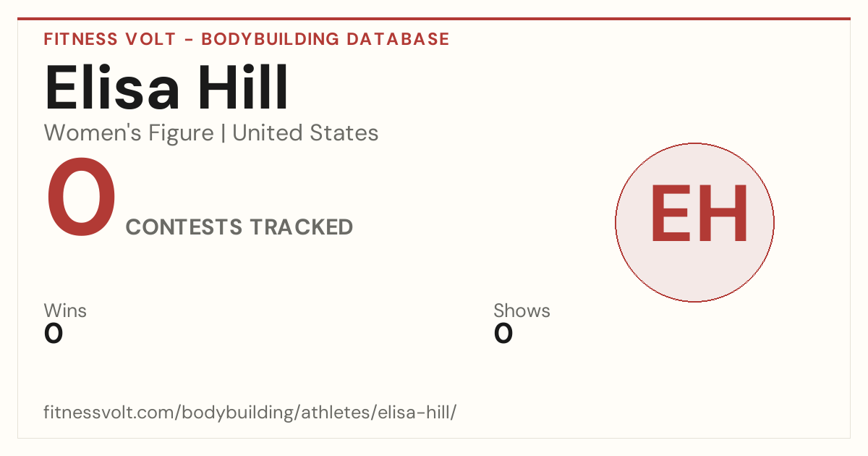Select the United States country text
868x456 pixels.
point(305,133)
